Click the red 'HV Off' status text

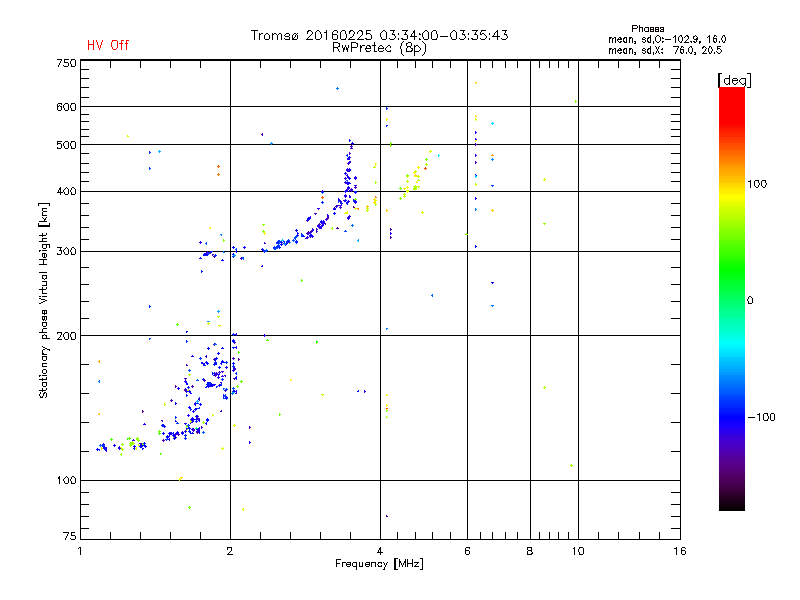(x=108, y=45)
